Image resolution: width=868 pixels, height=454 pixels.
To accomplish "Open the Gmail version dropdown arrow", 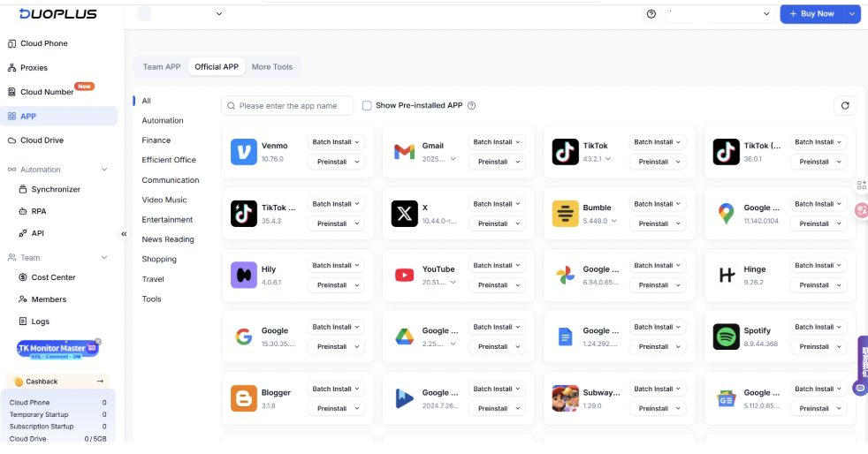I will pos(453,159).
